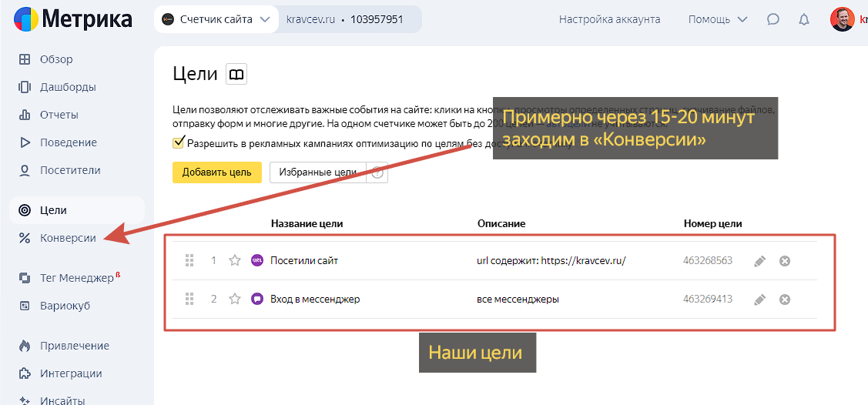Click the url содержит description text
The height and width of the screenshot is (405, 868).
coord(551,260)
